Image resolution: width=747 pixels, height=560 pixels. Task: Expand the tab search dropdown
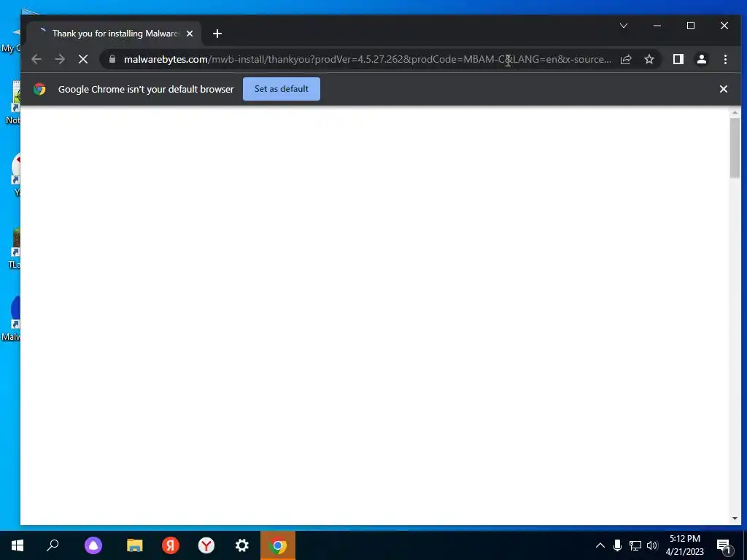[624, 26]
